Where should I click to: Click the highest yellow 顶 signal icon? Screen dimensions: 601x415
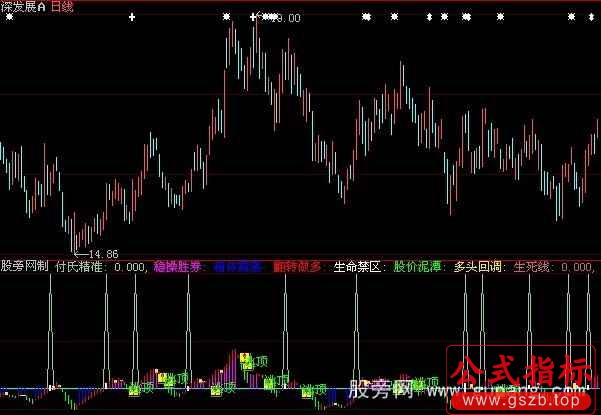(245, 357)
